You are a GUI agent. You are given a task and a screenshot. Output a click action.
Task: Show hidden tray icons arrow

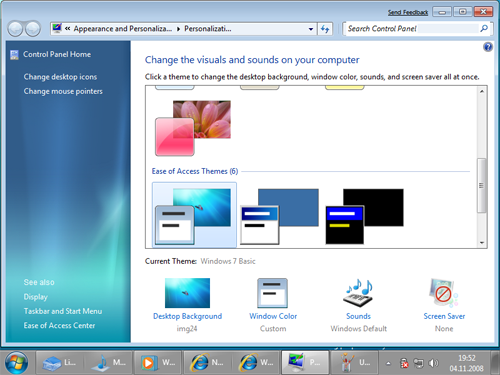pos(388,363)
